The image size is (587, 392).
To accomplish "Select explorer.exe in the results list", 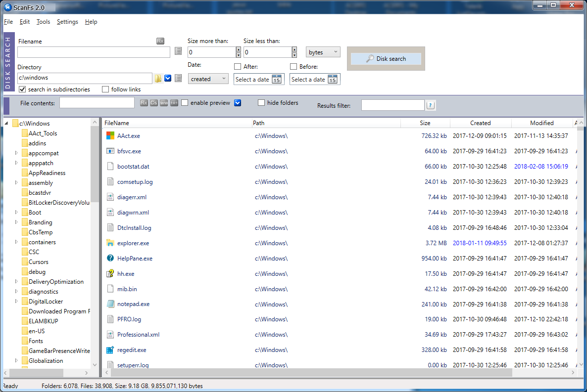I will [132, 243].
